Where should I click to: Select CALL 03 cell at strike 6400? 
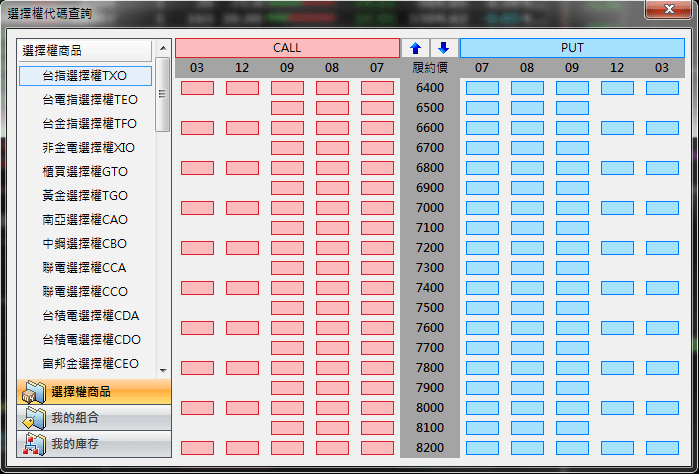(197, 88)
